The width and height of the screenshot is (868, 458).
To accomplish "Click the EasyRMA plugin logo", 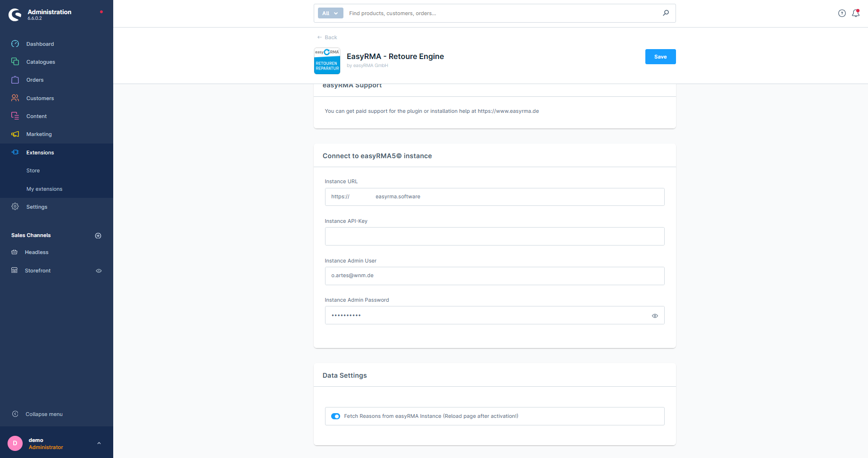I will (327, 61).
